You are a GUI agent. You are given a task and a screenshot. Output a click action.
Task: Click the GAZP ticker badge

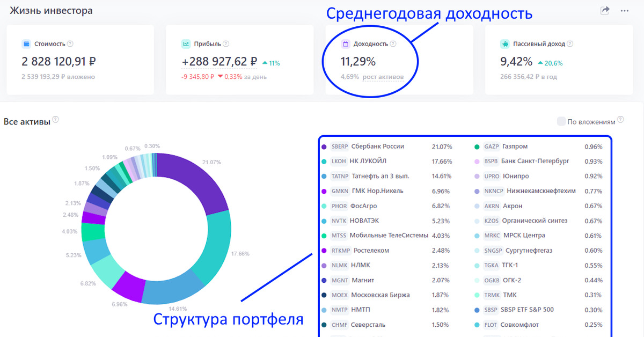pyautogui.click(x=492, y=146)
